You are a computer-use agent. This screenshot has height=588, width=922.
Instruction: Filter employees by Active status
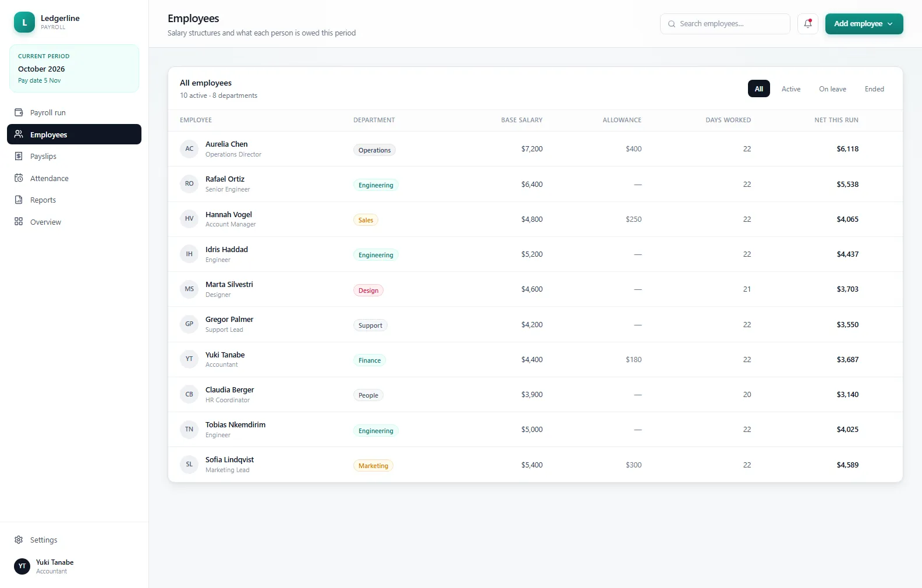pos(791,88)
